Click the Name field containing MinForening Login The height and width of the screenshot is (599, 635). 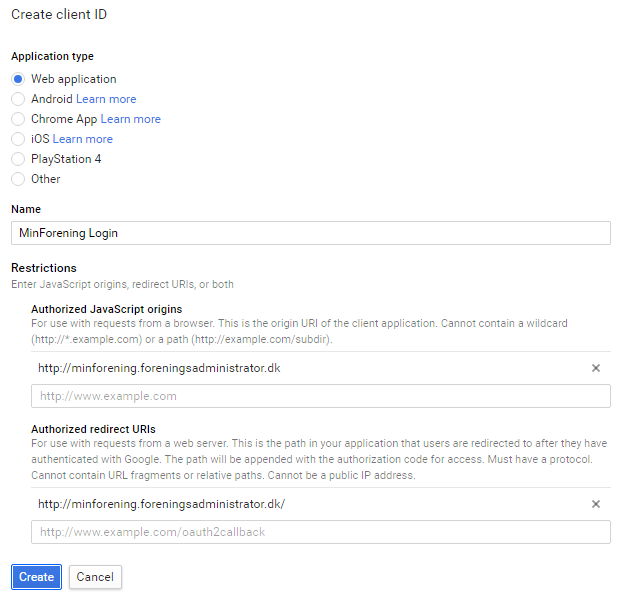click(x=311, y=233)
